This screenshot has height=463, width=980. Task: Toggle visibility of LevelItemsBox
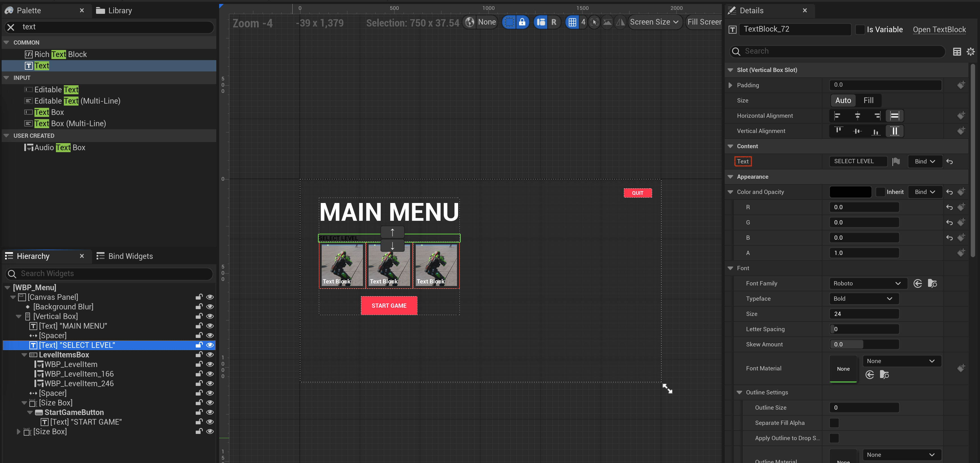click(x=210, y=355)
